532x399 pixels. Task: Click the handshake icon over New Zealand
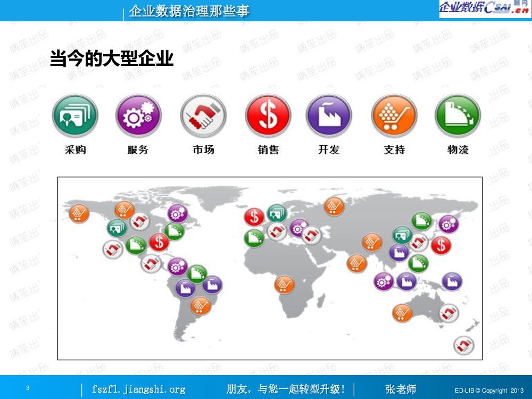[x=464, y=345]
